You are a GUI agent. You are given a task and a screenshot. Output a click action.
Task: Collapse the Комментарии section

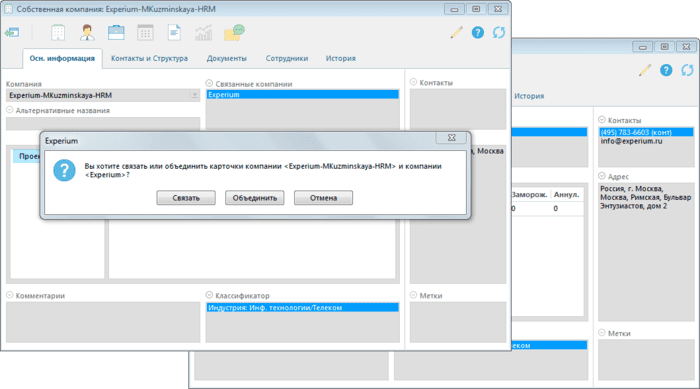coord(10,295)
